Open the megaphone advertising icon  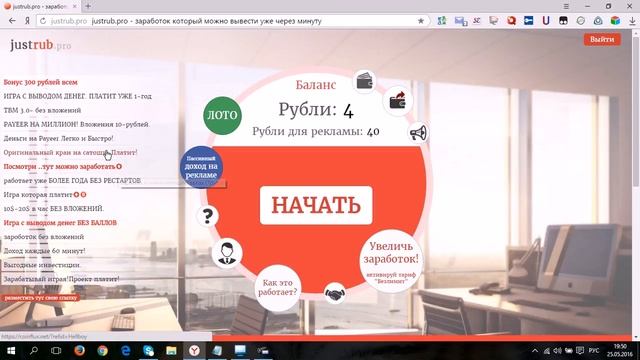(x=418, y=133)
